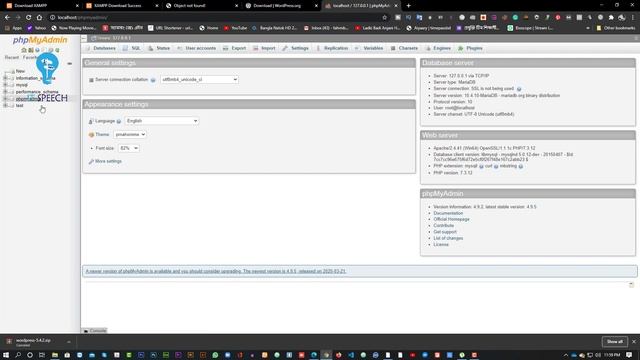Click the phpMyAdmin home icon
The height and width of the screenshot is (360, 640).
[24, 50]
